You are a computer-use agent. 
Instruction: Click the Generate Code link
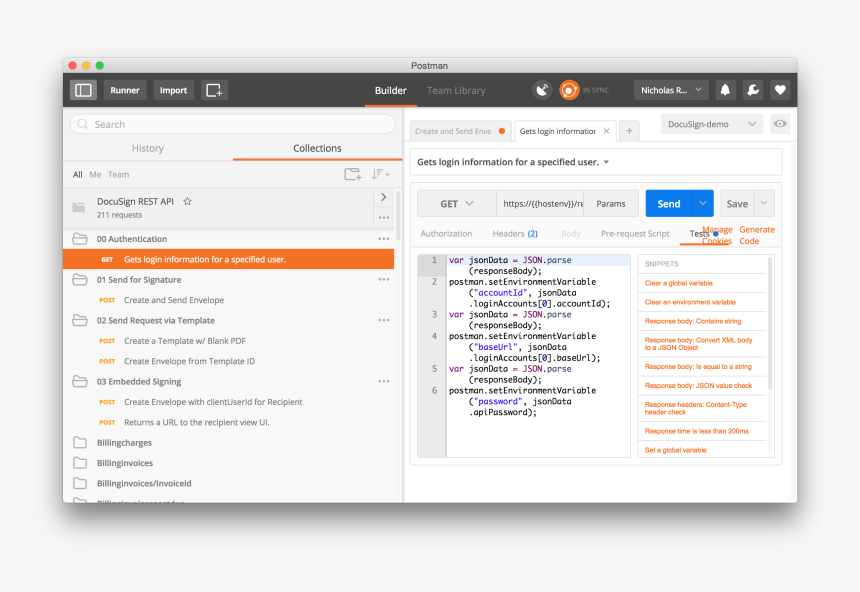756,235
